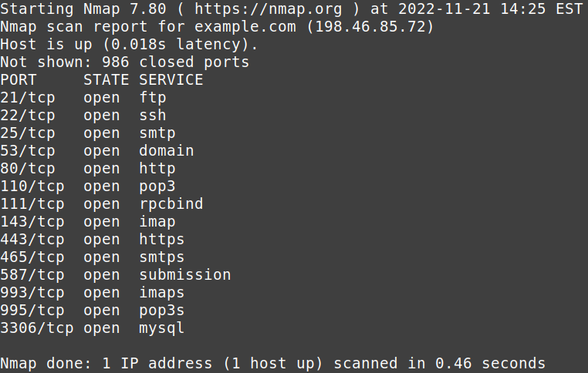Image resolution: width=588 pixels, height=373 pixels.
Task: Click the mysql service name
Action: (162, 328)
